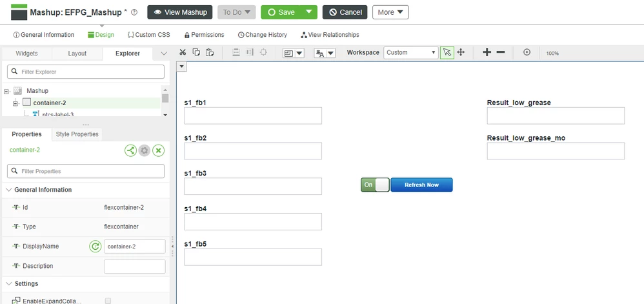Click the align horizontally toolbar icon
This screenshot has width=644, height=304.
click(250, 52)
